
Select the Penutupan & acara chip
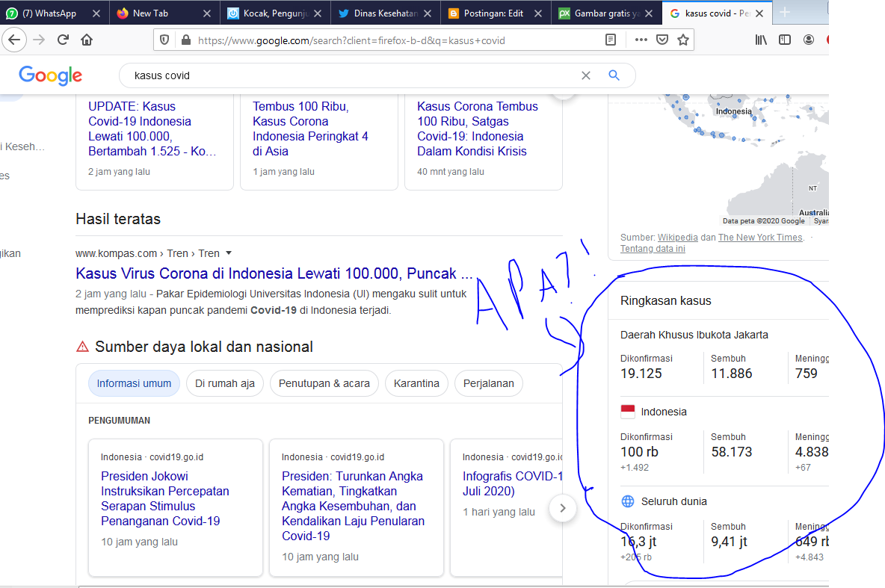[324, 383]
